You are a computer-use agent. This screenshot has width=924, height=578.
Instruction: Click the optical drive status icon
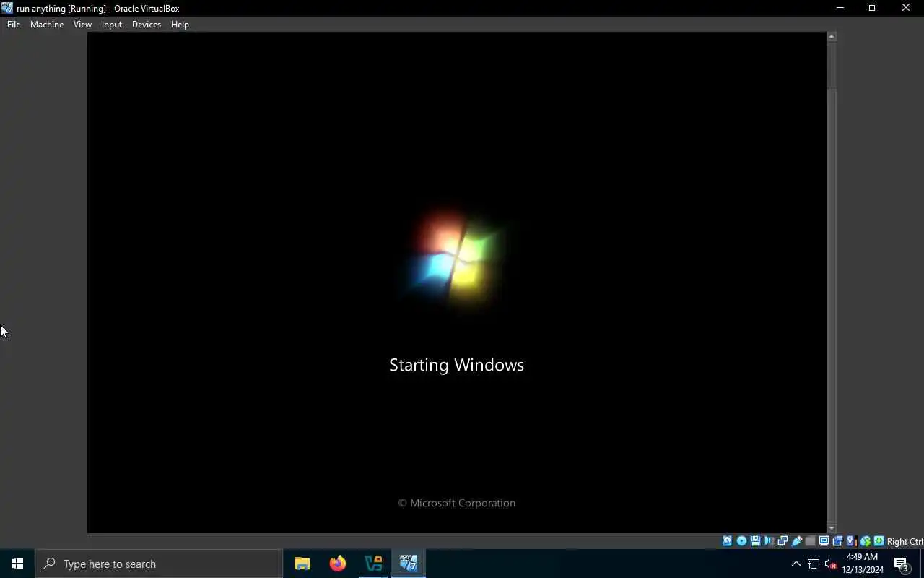741,541
